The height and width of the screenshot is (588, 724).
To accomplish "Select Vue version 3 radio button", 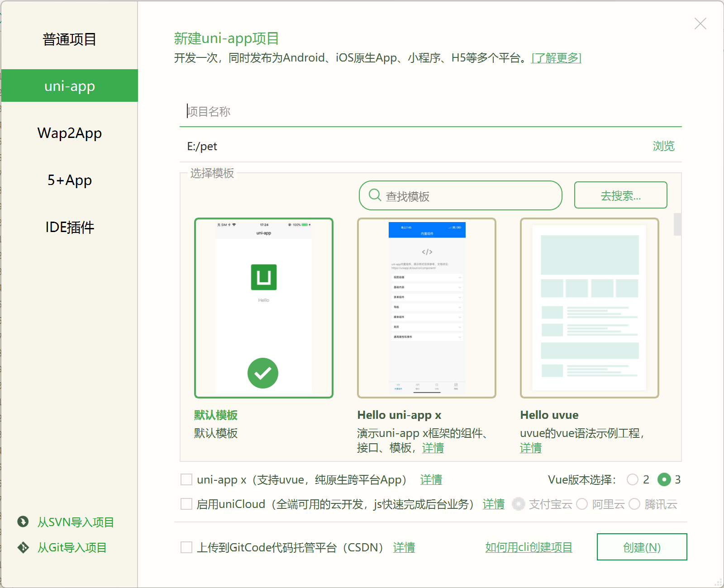I will point(664,479).
